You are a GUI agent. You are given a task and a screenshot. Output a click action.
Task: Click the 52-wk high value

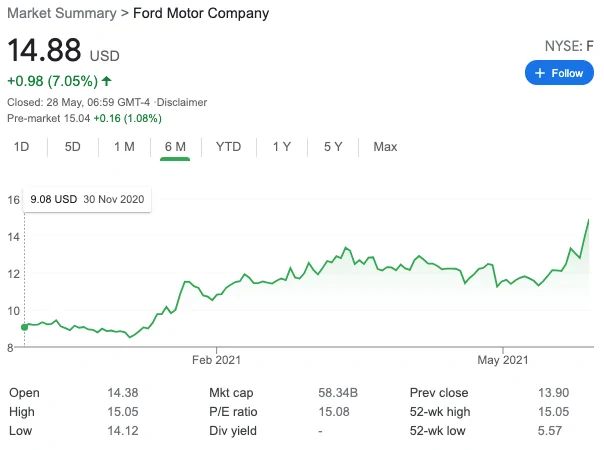pyautogui.click(x=553, y=411)
